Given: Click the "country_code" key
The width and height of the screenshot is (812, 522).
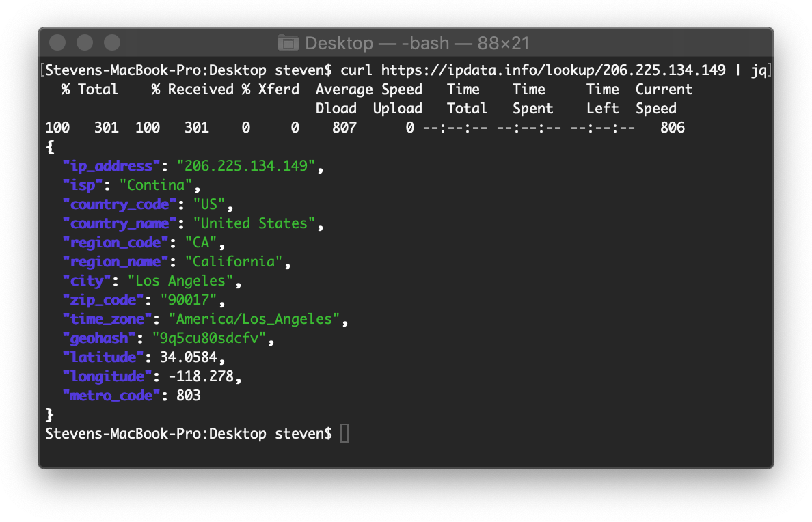Looking at the screenshot, I should tap(120, 204).
